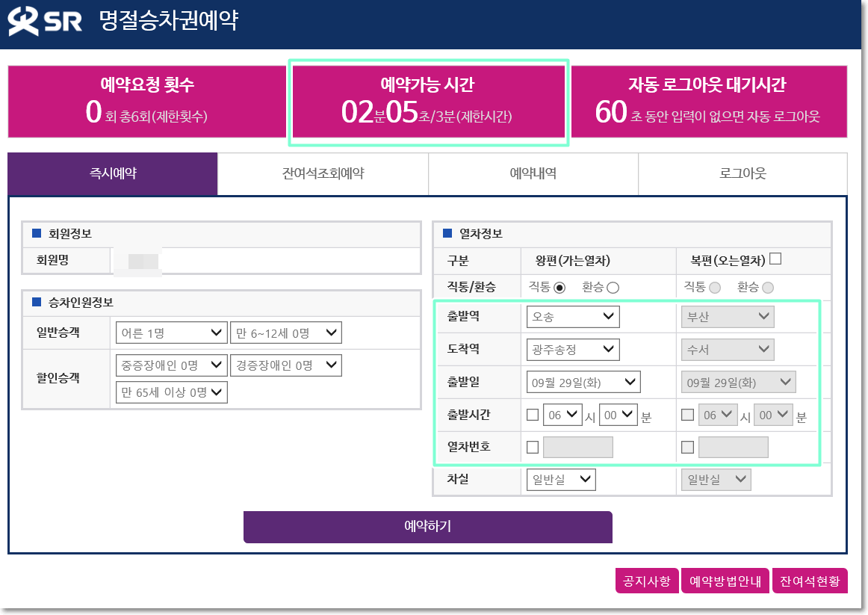The width and height of the screenshot is (868, 615).
Task: Open the 예약방법안내 button
Action: tap(725, 581)
